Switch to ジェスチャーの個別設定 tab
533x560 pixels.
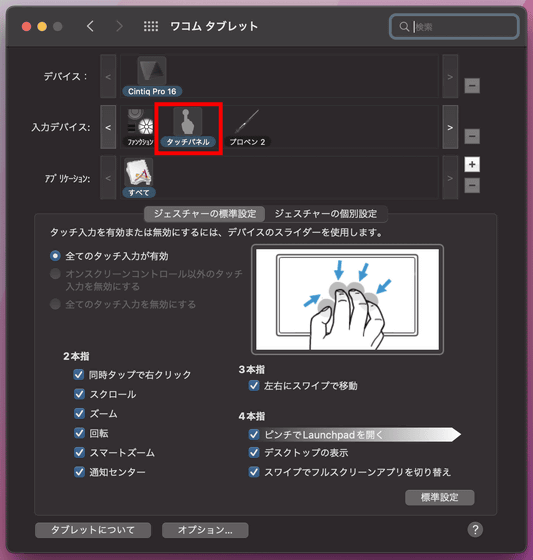coord(326,214)
